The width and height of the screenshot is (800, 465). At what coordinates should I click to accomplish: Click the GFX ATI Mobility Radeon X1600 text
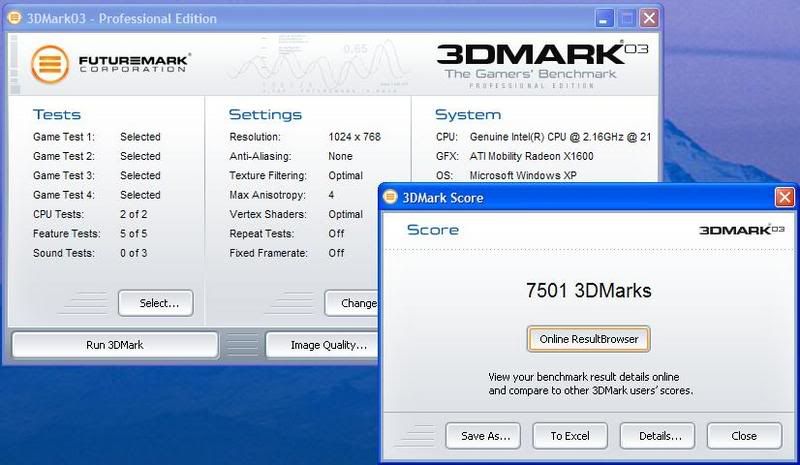tap(532, 156)
